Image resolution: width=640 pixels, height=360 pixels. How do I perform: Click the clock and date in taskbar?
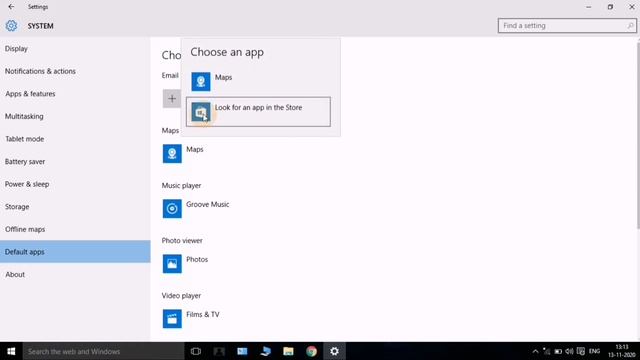[622, 351]
